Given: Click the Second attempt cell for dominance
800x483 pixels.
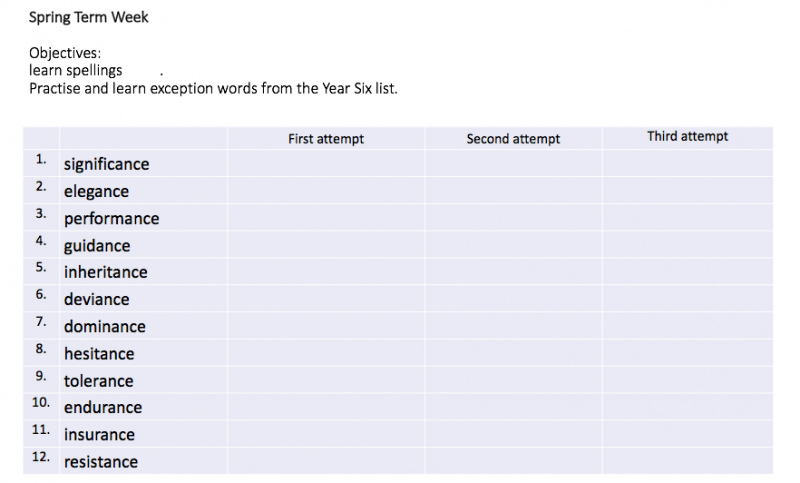Looking at the screenshot, I should click(x=513, y=325).
